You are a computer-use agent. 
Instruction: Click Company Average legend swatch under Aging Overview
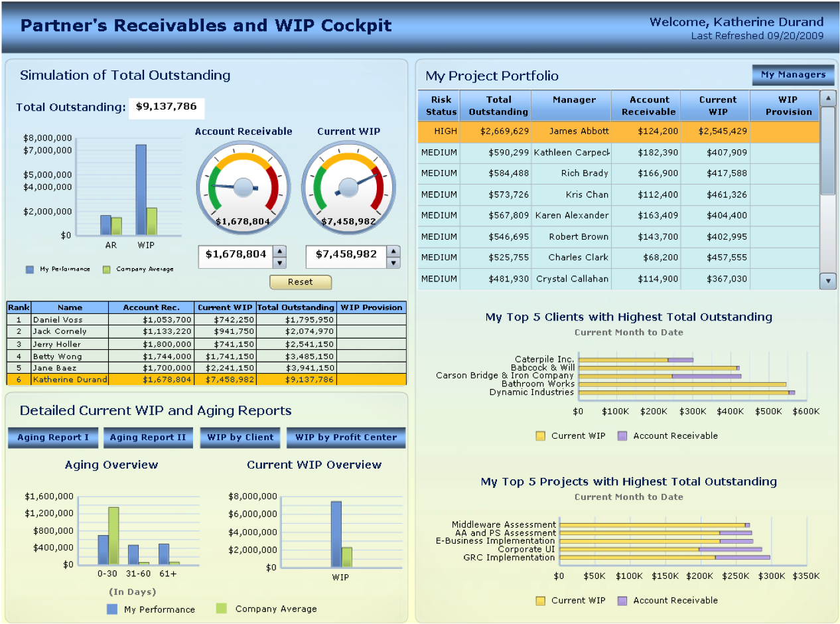click(222, 609)
